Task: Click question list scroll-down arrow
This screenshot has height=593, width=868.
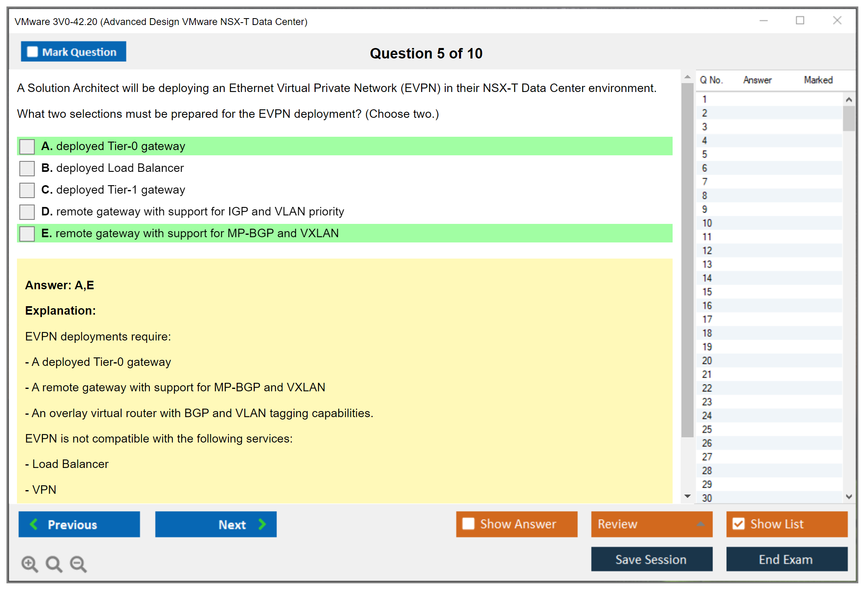Action: [x=849, y=497]
